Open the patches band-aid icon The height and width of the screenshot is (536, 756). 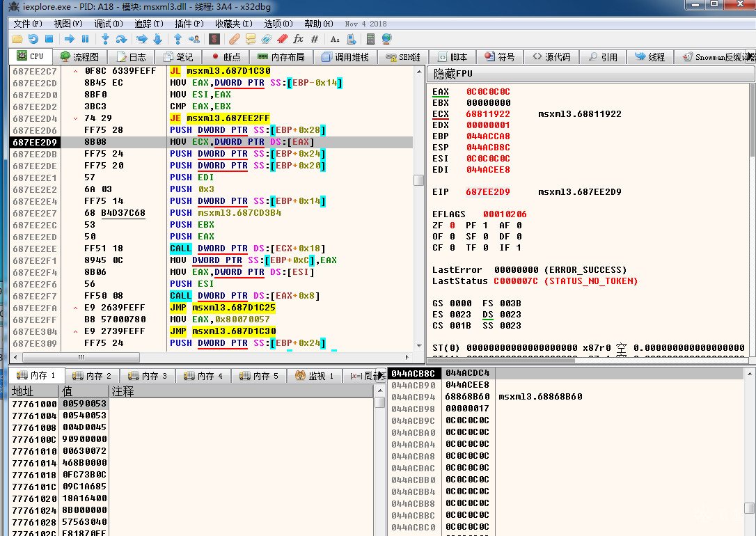[235, 39]
